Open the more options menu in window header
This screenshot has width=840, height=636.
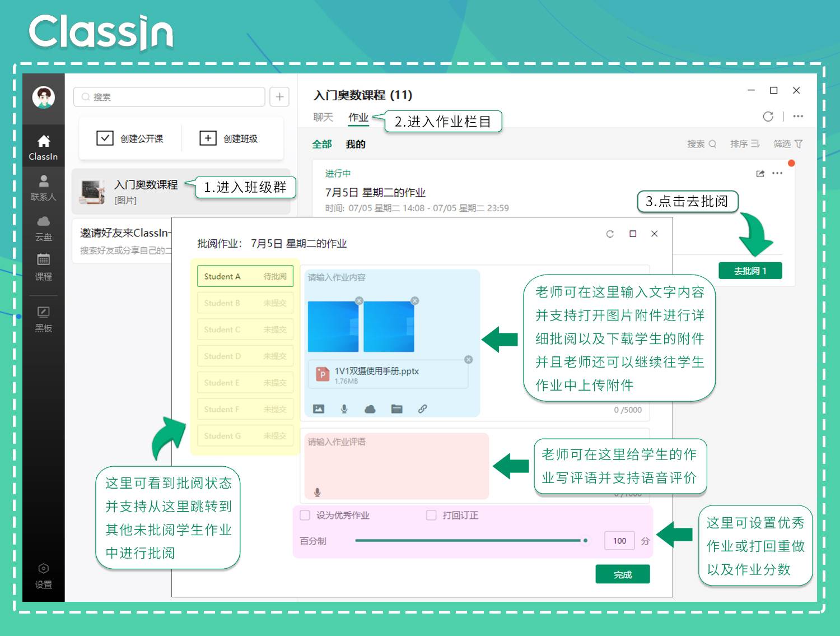798,116
